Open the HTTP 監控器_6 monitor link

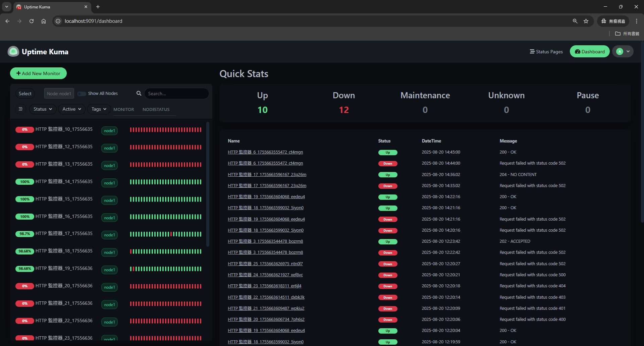pyautogui.click(x=265, y=152)
